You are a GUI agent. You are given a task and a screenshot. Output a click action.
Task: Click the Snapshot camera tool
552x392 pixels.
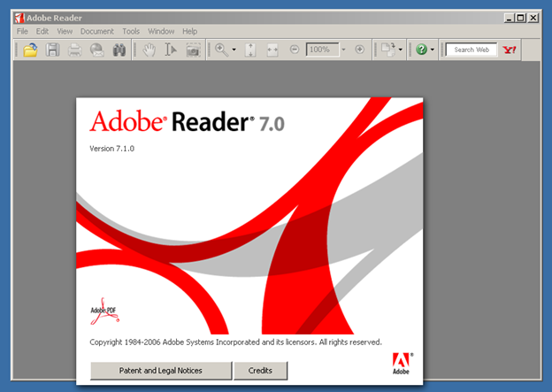[x=193, y=50]
